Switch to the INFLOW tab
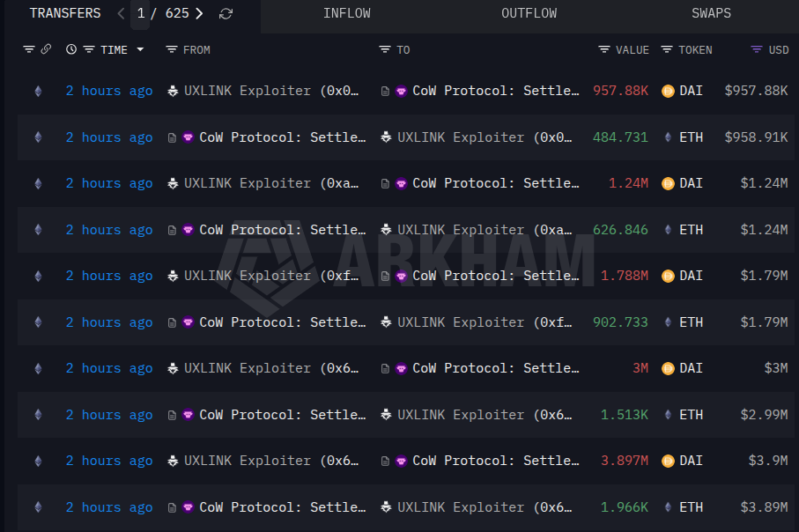This screenshot has height=532, width=799. coord(346,13)
